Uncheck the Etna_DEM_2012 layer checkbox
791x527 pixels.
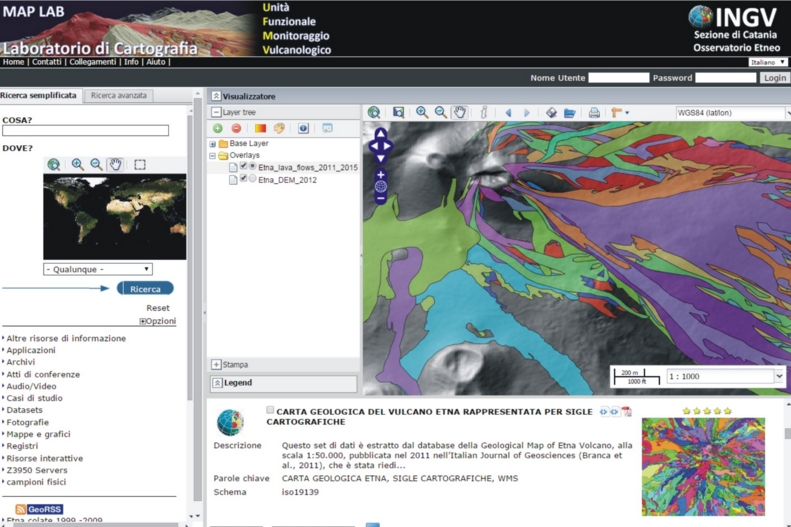pyautogui.click(x=243, y=179)
